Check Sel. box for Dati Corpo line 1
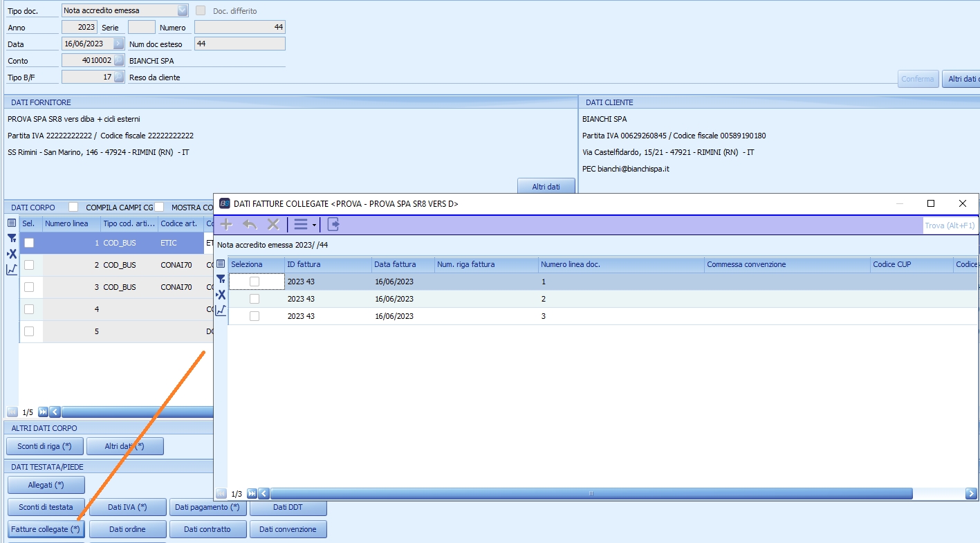 click(29, 243)
